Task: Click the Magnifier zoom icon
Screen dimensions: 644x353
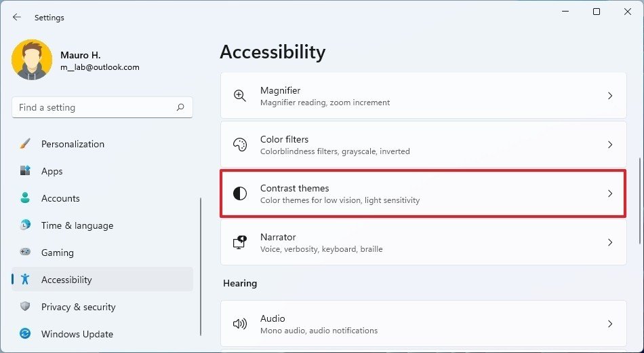Action: point(240,96)
